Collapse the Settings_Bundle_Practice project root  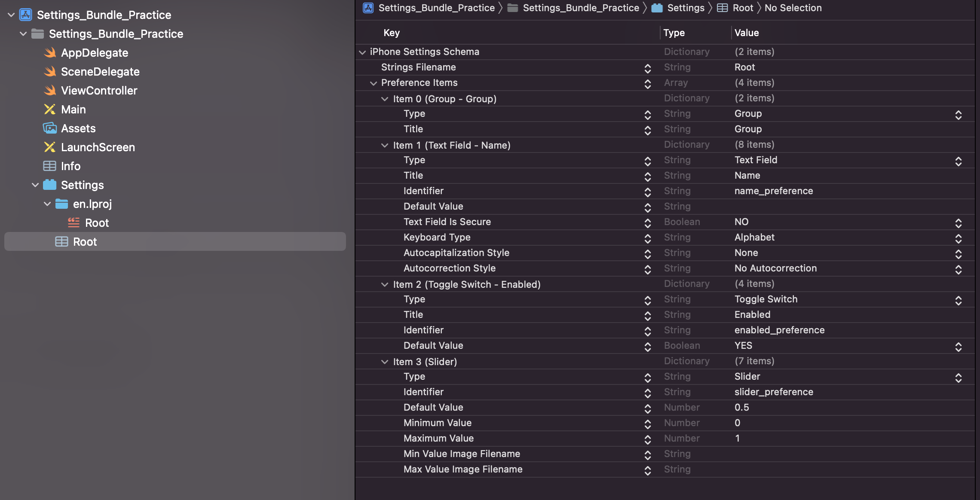11,15
